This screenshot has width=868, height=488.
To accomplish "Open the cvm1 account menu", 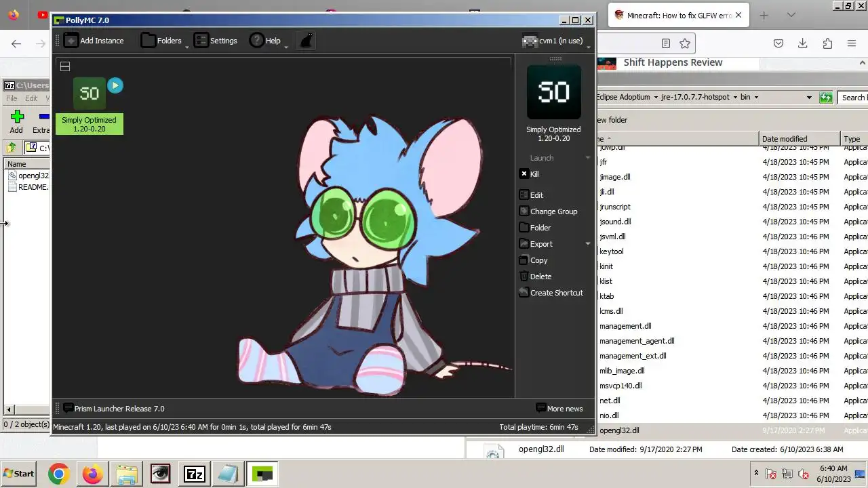I will point(555,41).
